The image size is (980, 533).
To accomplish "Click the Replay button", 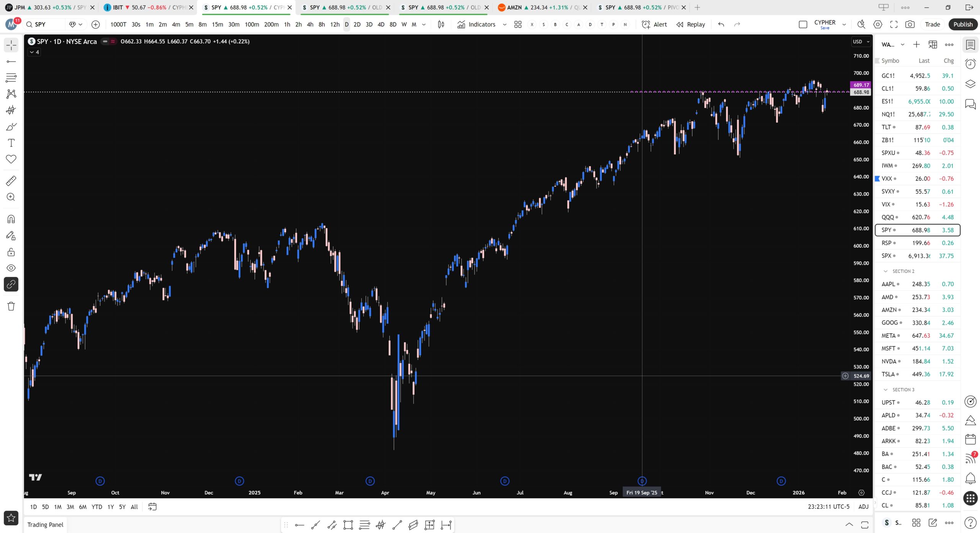I will 691,25.
